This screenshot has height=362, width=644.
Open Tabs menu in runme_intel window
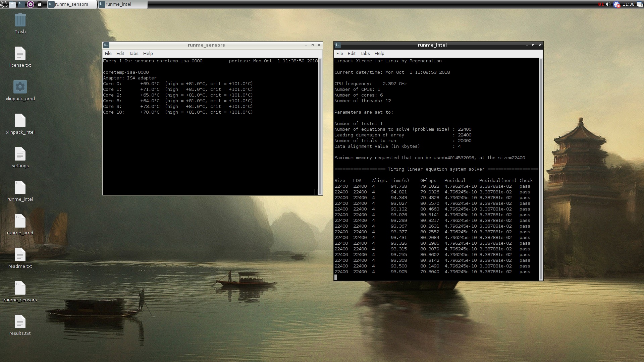(365, 53)
